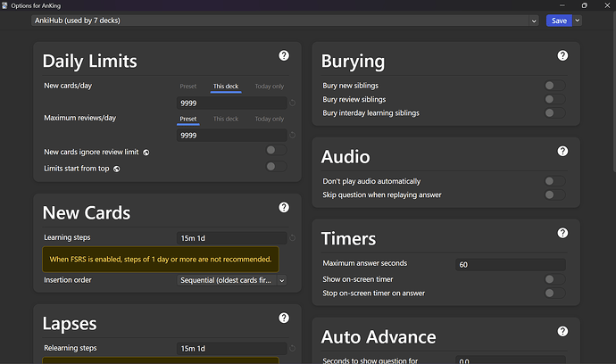
Task: Open help for Timers section
Action: (562, 233)
